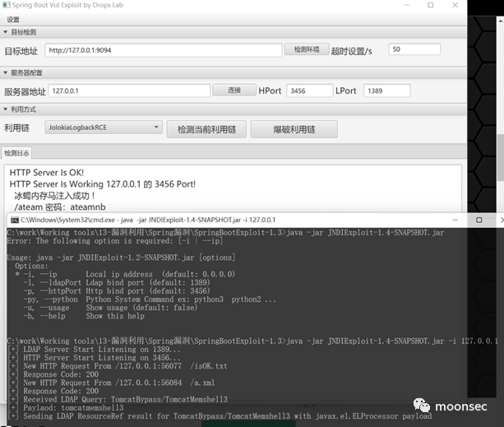Click cmd line 'Paylaod: tomcatmemshell3'

[65, 408]
